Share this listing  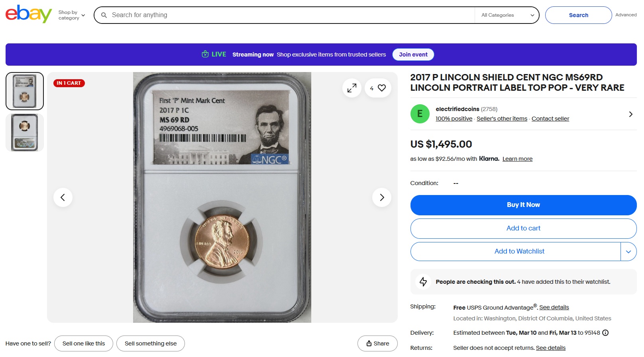tap(377, 343)
